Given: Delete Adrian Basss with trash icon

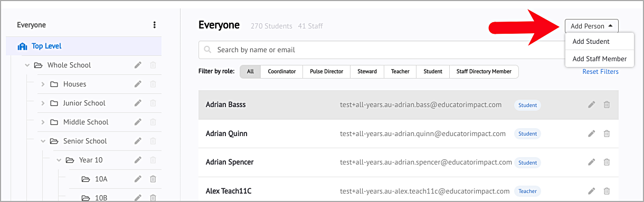Looking at the screenshot, I should point(607,104).
